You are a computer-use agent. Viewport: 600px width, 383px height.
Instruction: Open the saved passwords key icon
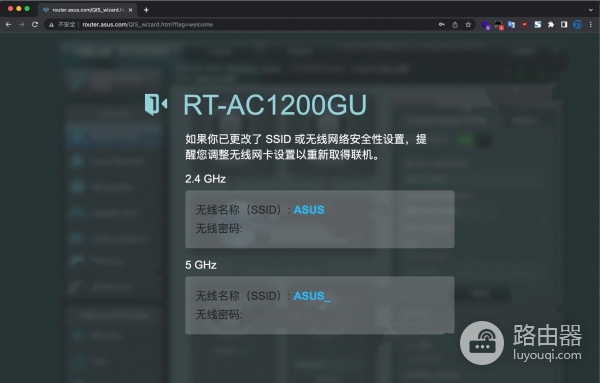(442, 24)
